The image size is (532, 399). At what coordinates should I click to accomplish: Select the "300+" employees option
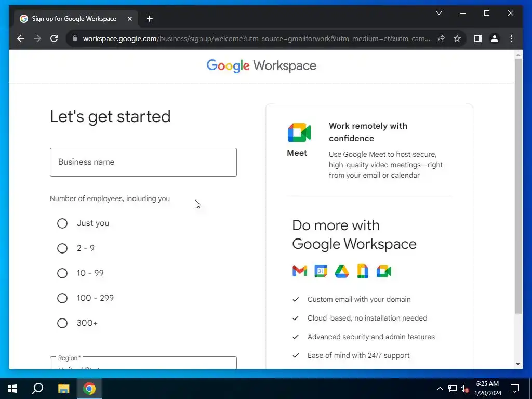tap(62, 323)
